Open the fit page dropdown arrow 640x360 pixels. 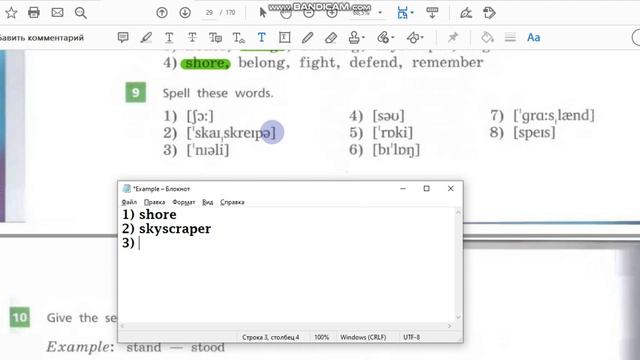[x=412, y=13]
